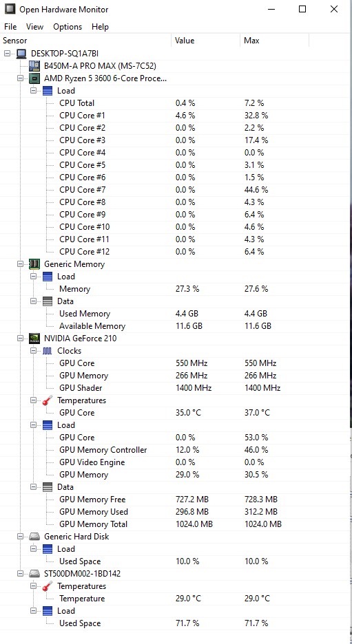Screen dimensions: 352x644
Task: Click the NVIDIA GeForce 210 GPU icon
Action: pyautogui.click(x=34, y=338)
